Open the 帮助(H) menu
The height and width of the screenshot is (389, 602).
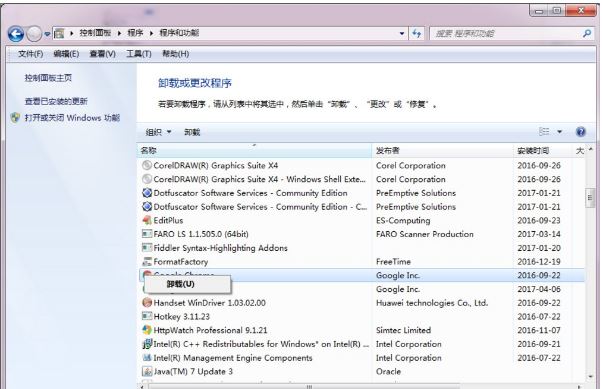(x=175, y=54)
